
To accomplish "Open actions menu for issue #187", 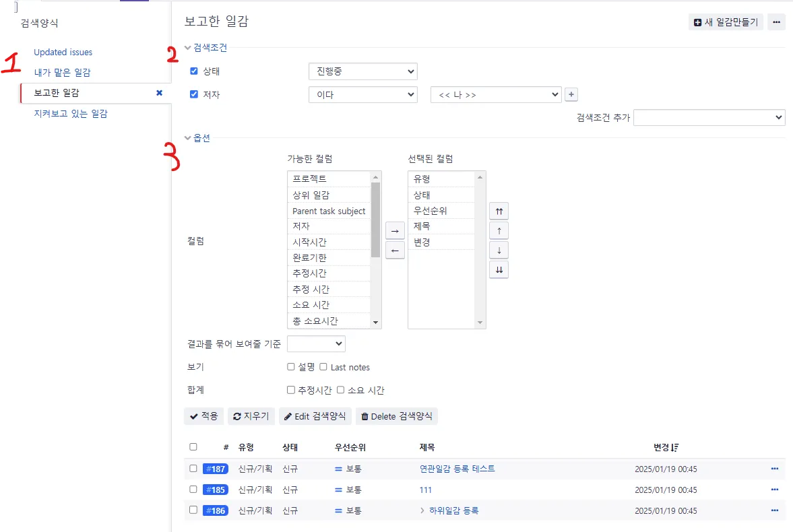I will pyautogui.click(x=774, y=469).
